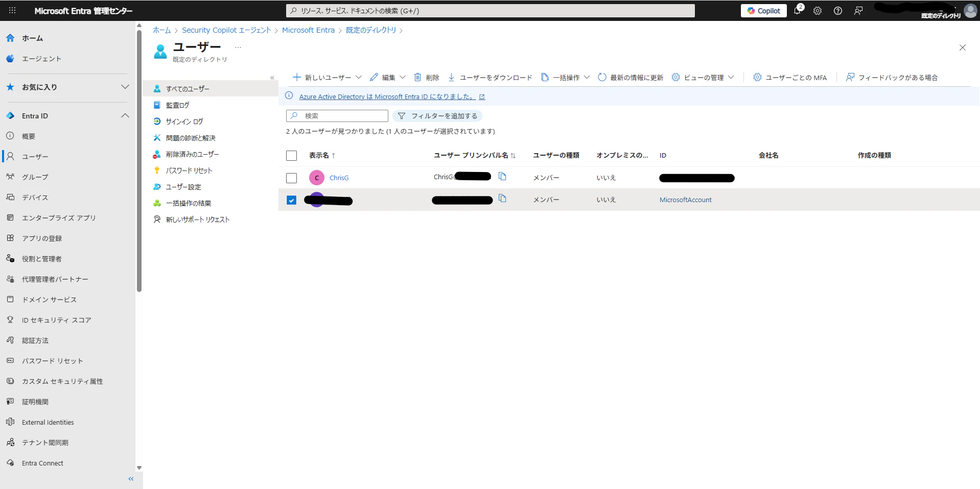
Task: Collapse the resource menu panel chevron
Action: point(272,78)
